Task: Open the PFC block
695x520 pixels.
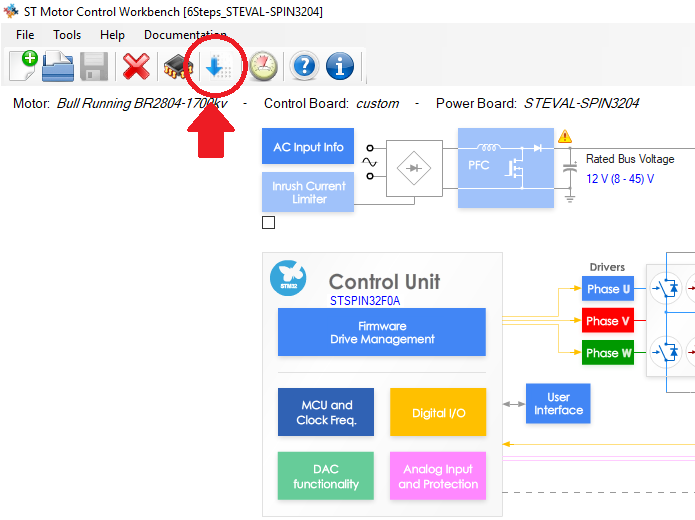Action: (x=506, y=168)
